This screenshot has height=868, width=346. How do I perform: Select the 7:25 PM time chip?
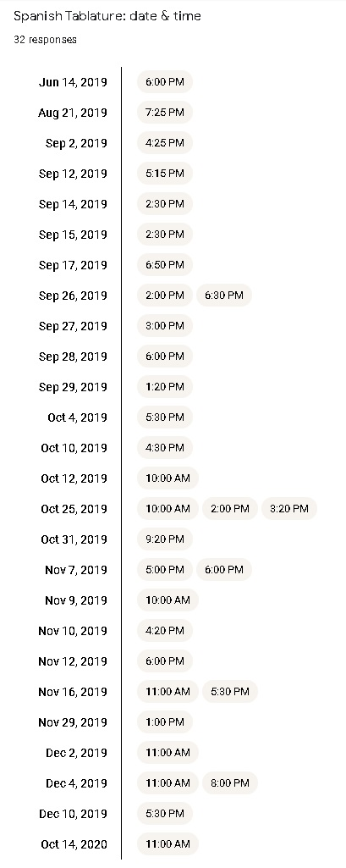[x=165, y=113]
